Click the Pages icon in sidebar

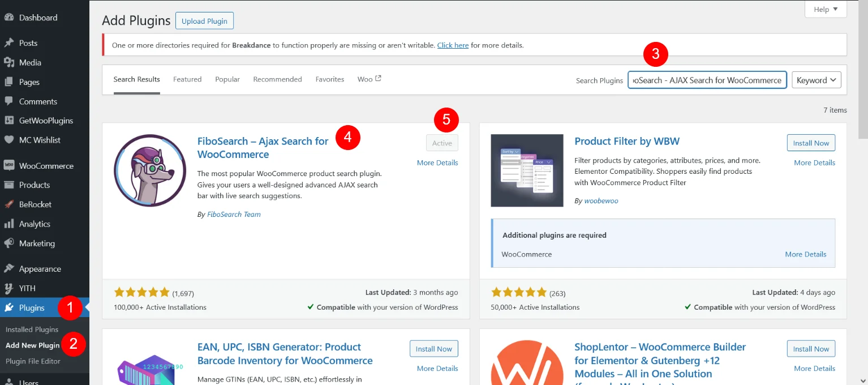(x=9, y=82)
